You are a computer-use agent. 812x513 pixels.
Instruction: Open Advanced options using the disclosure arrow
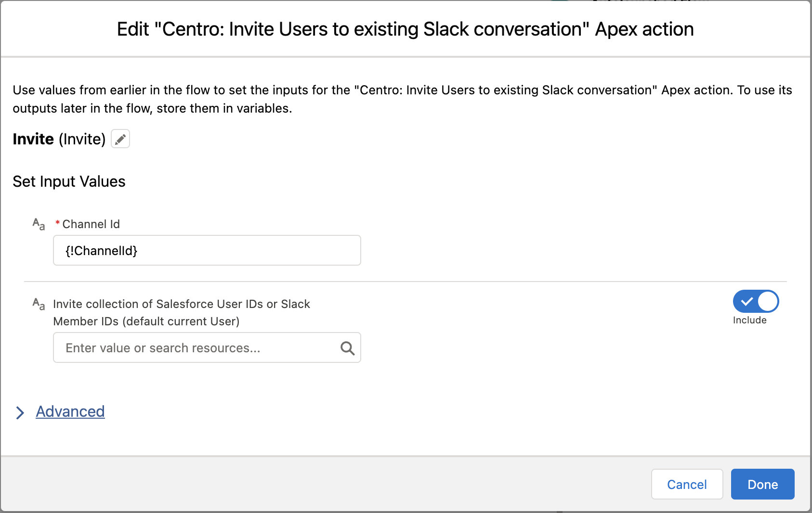click(20, 412)
